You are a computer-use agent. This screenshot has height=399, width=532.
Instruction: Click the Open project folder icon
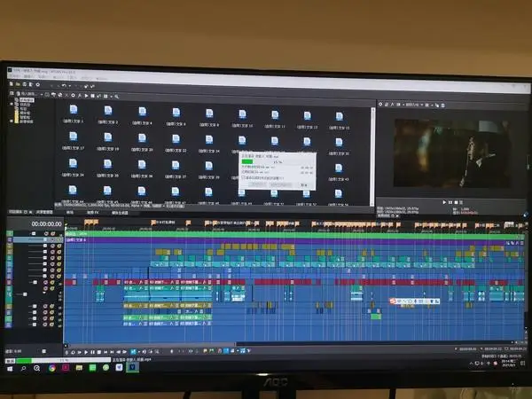pyautogui.click(x=18, y=84)
